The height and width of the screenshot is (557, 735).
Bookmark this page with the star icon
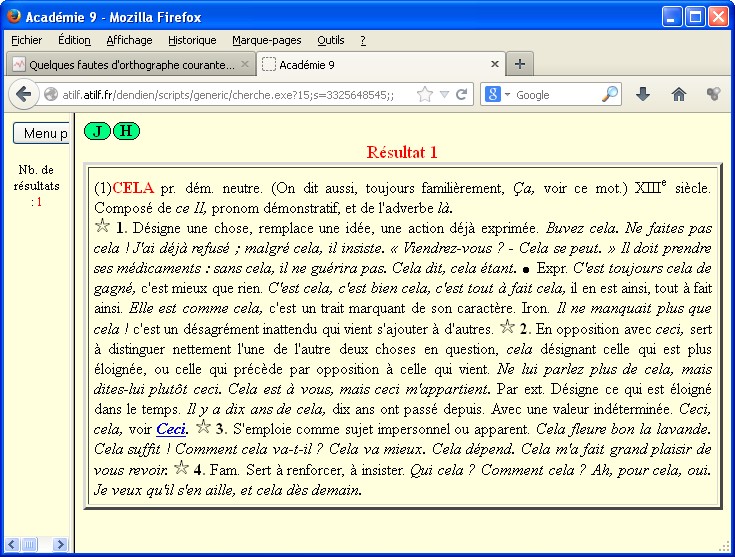click(x=425, y=95)
